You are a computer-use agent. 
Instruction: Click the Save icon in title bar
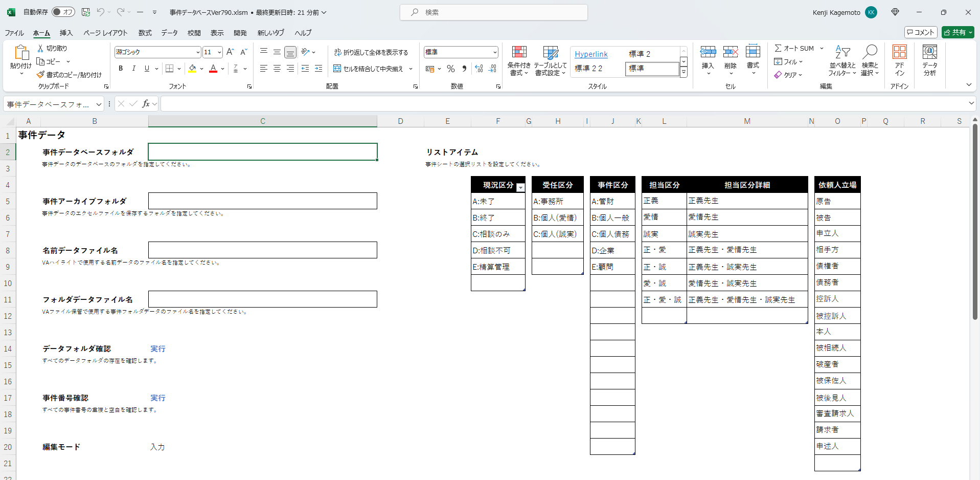[86, 12]
